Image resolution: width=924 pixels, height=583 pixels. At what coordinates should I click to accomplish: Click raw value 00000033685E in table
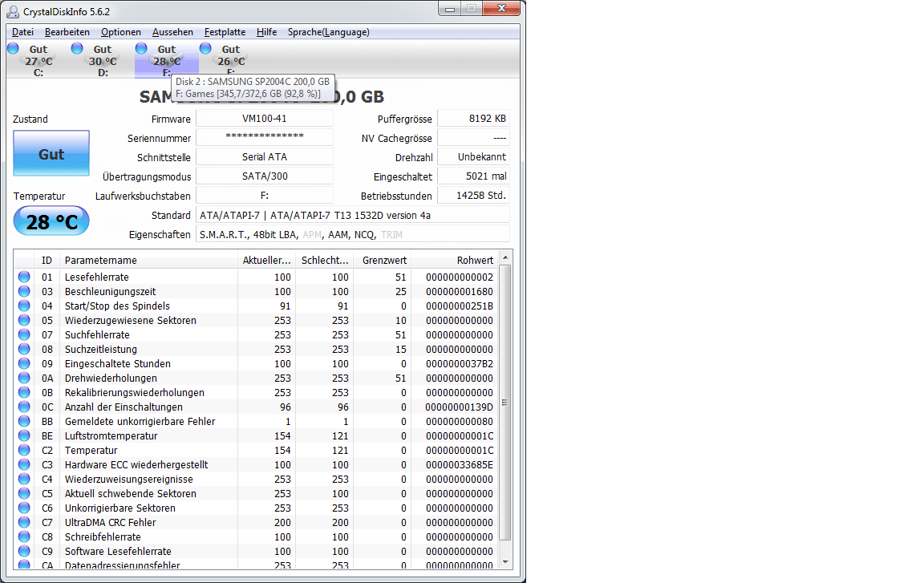460,464
